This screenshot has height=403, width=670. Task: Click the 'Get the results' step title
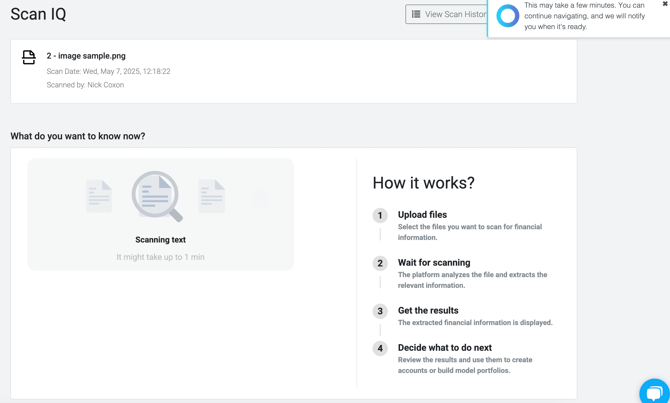click(x=428, y=311)
